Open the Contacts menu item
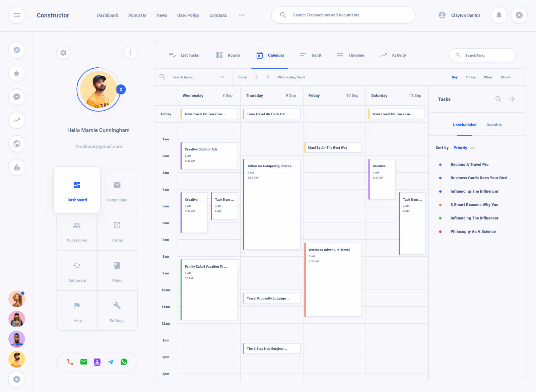536x392 pixels. (218, 15)
